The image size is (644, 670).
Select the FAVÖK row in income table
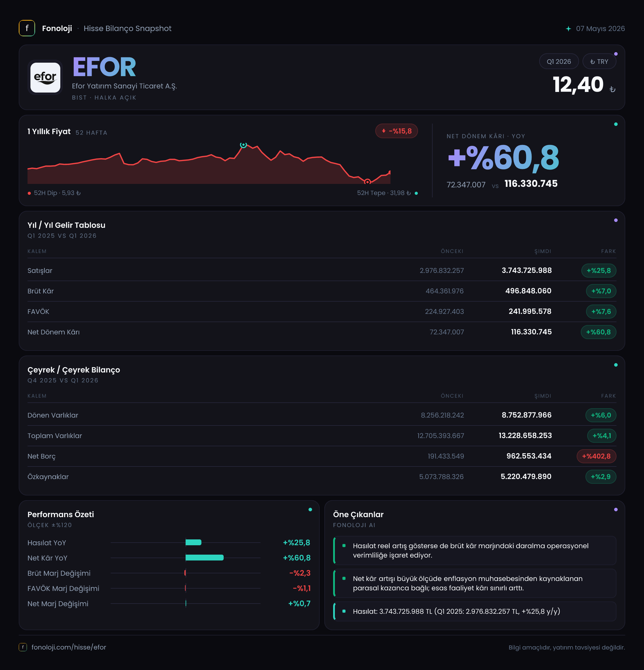coord(321,311)
